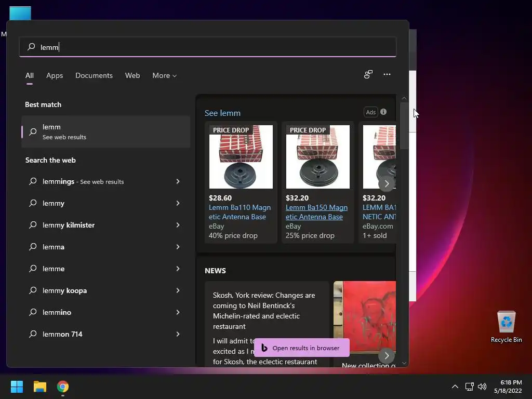Click the search box magnifier icon
532x399 pixels.
31,46
